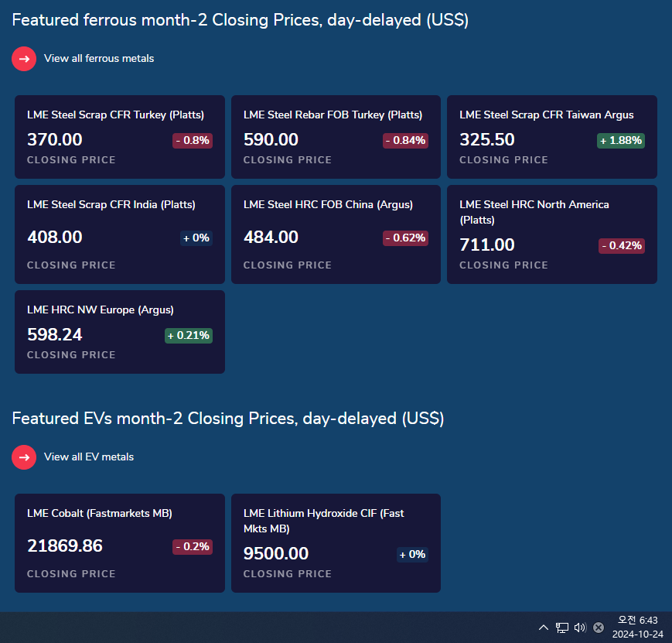Click the speaker volume tray icon
672x643 pixels.
[x=580, y=628]
